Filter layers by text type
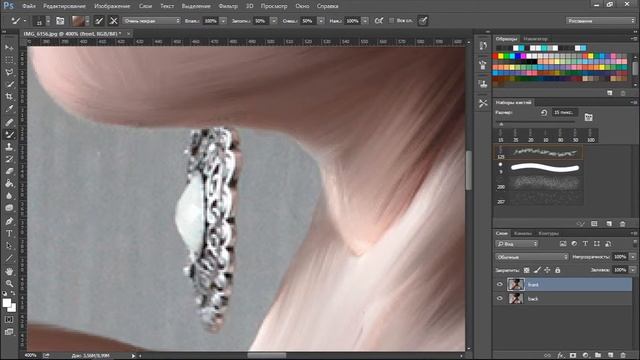Screen dimensions: 640x360 click(x=585, y=244)
